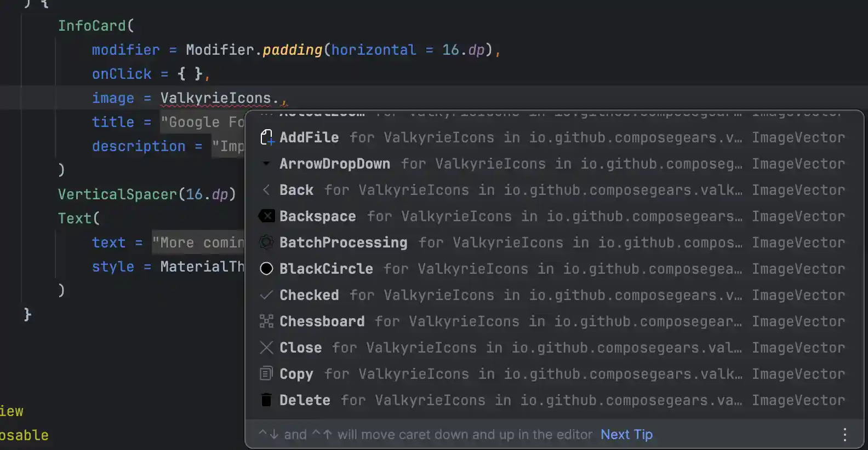Click the Back chevron icon preview
The height and width of the screenshot is (450, 868).
point(266,190)
